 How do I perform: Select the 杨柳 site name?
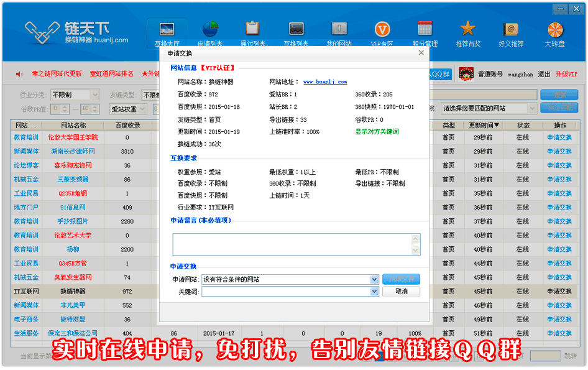(73, 249)
